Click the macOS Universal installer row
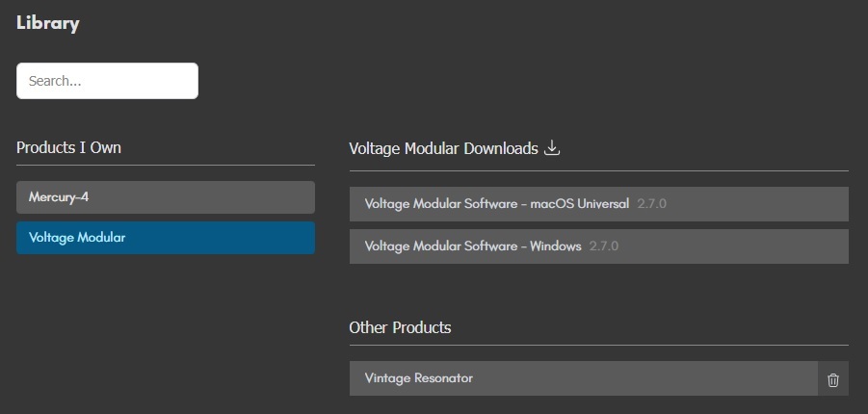The height and width of the screenshot is (414, 868). (497, 204)
